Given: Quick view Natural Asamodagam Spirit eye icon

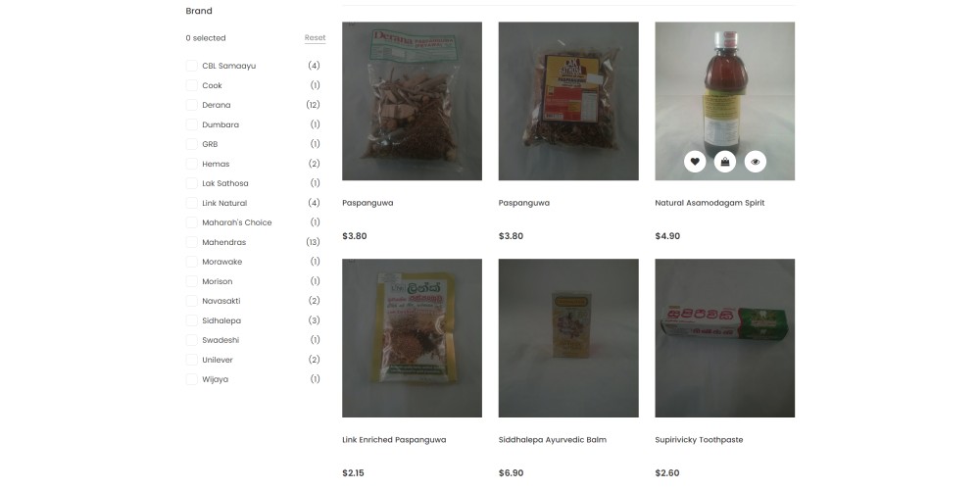Looking at the screenshot, I should pos(755,162).
